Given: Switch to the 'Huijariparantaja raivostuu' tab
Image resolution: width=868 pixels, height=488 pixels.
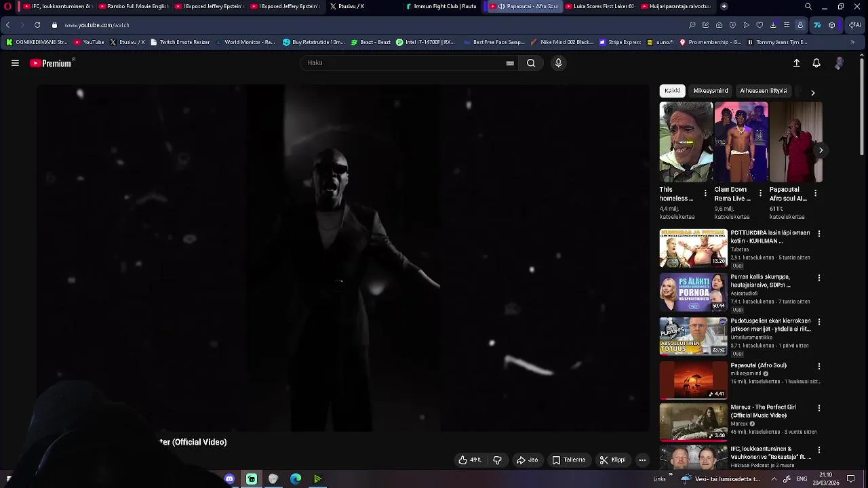Looking at the screenshot, I should pyautogui.click(x=675, y=6).
